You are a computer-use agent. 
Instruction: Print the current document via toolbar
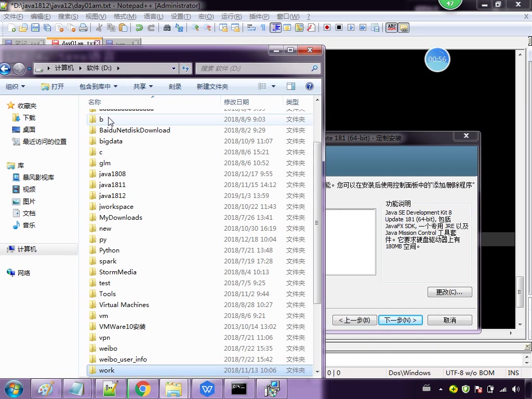point(84,29)
